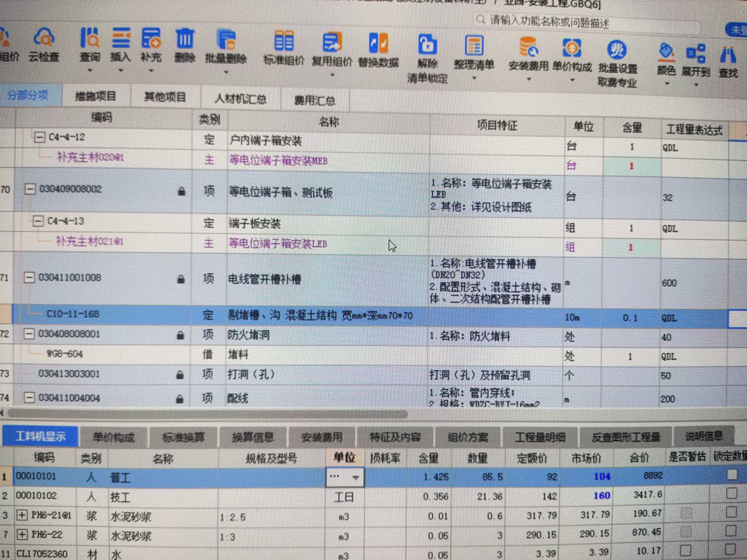Click the 请输入功能名称或问题描述 search field
The height and width of the screenshot is (560, 747).
(588, 22)
